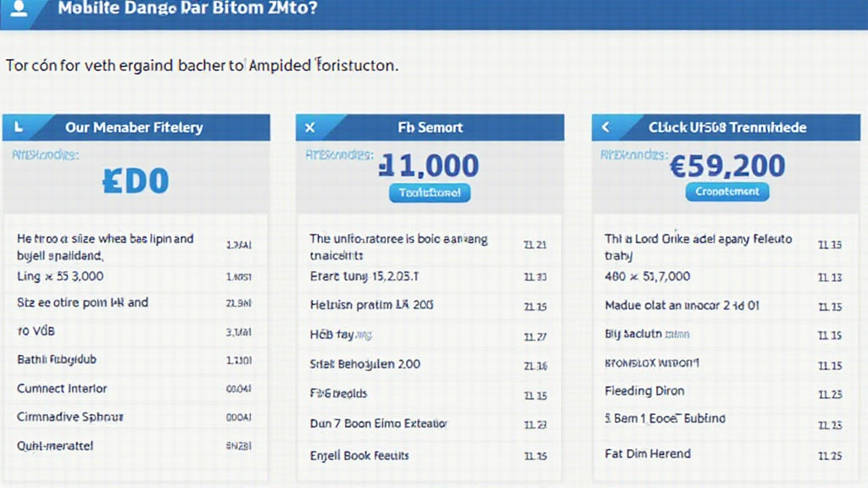Select the "Ling × 55 3,000" row
The width and height of the screenshot is (868, 488).
pyautogui.click(x=61, y=276)
